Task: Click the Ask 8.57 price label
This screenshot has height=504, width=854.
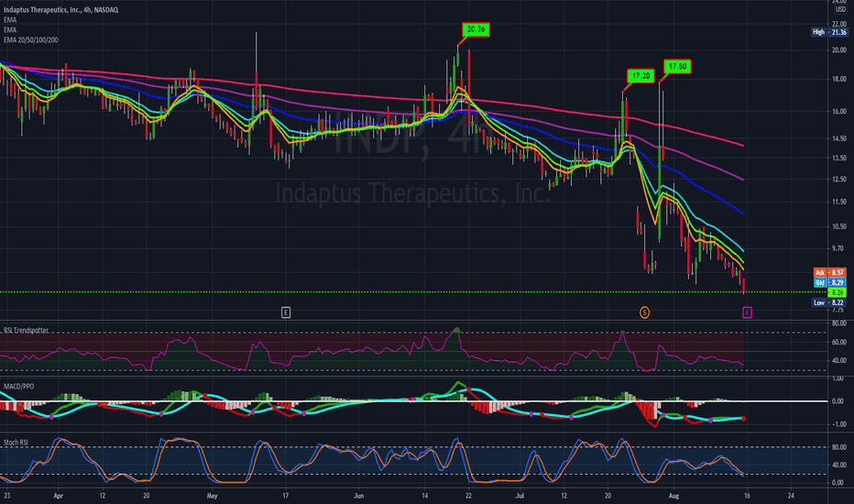Action: click(829, 272)
